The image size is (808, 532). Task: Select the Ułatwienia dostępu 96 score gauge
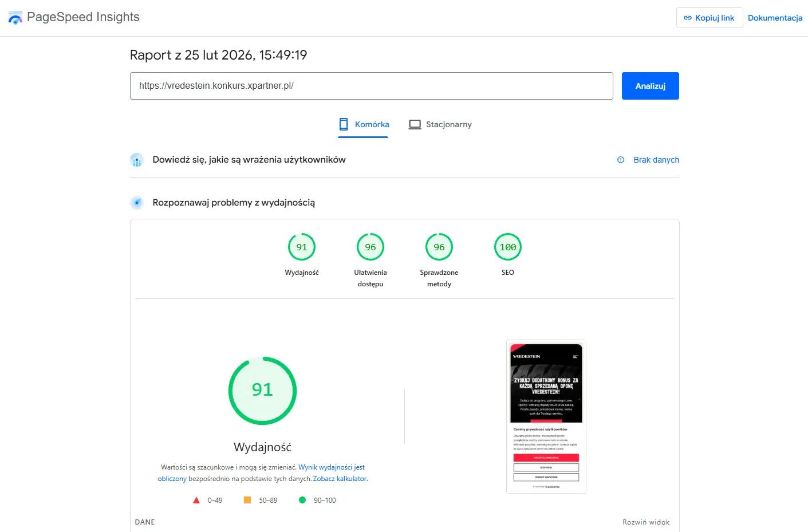pos(371,247)
